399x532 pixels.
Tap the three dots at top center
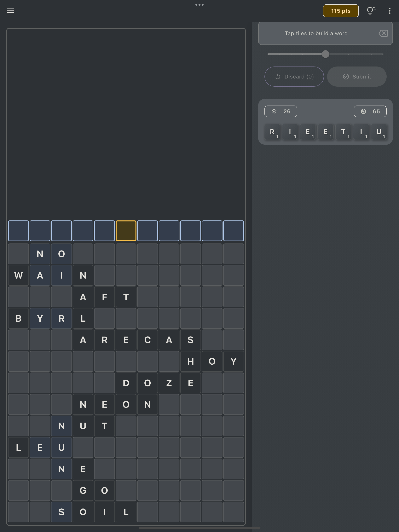pos(199,5)
